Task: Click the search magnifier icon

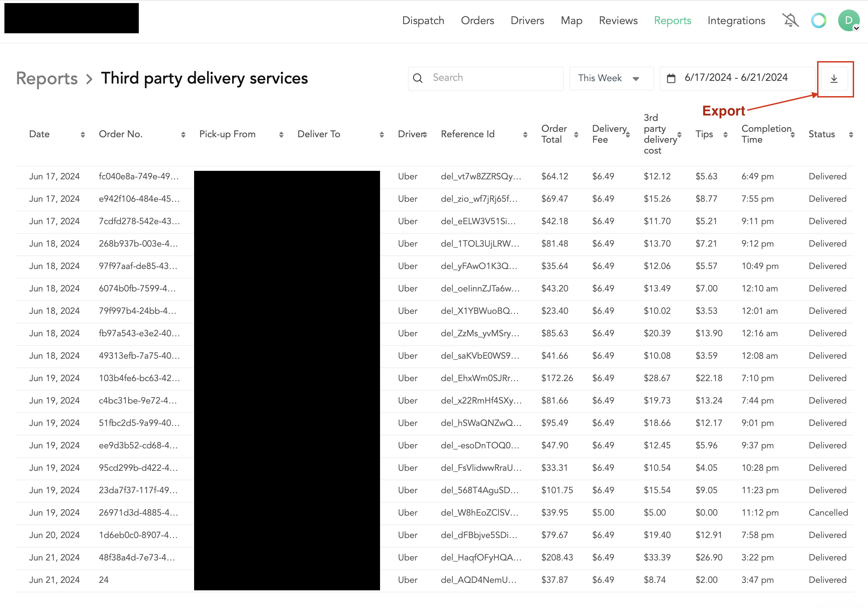Action: click(x=418, y=78)
